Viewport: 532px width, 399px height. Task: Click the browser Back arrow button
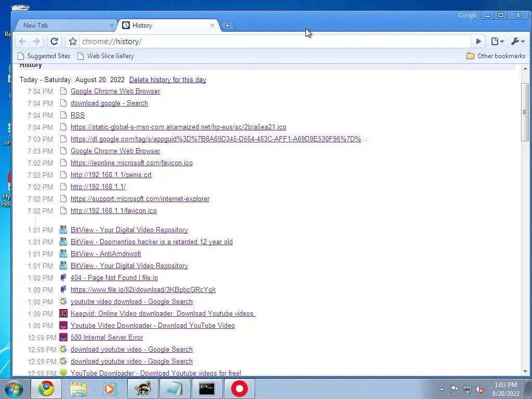pos(22,42)
